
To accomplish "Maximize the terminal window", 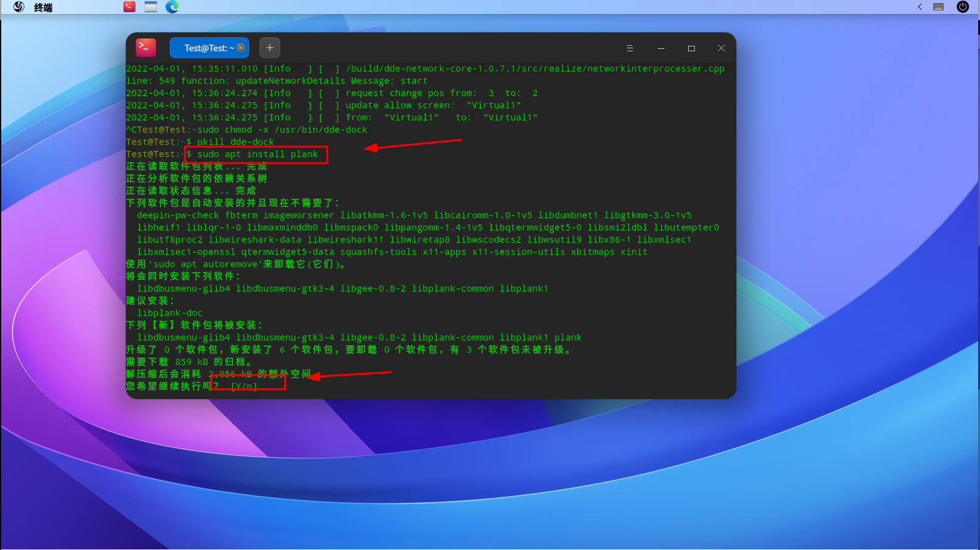I will tap(691, 48).
